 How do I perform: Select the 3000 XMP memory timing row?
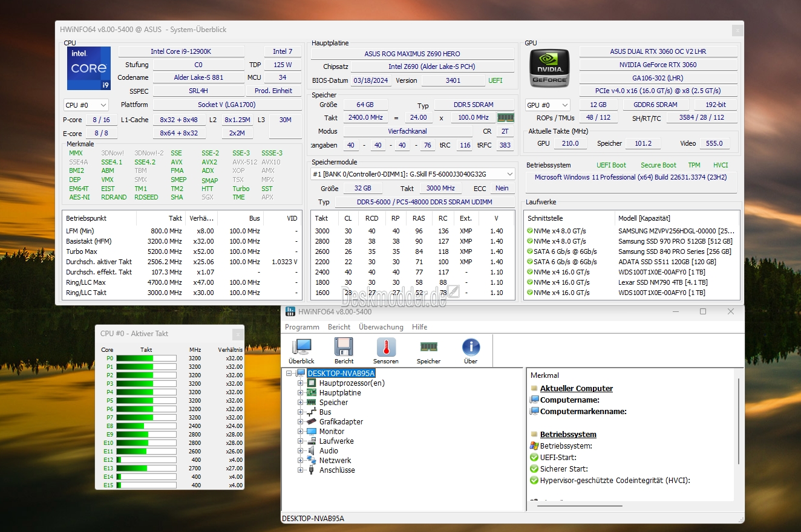click(x=413, y=231)
